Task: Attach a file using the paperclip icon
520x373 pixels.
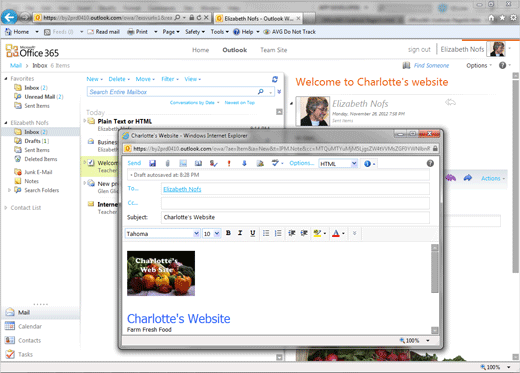Action: click(168, 163)
